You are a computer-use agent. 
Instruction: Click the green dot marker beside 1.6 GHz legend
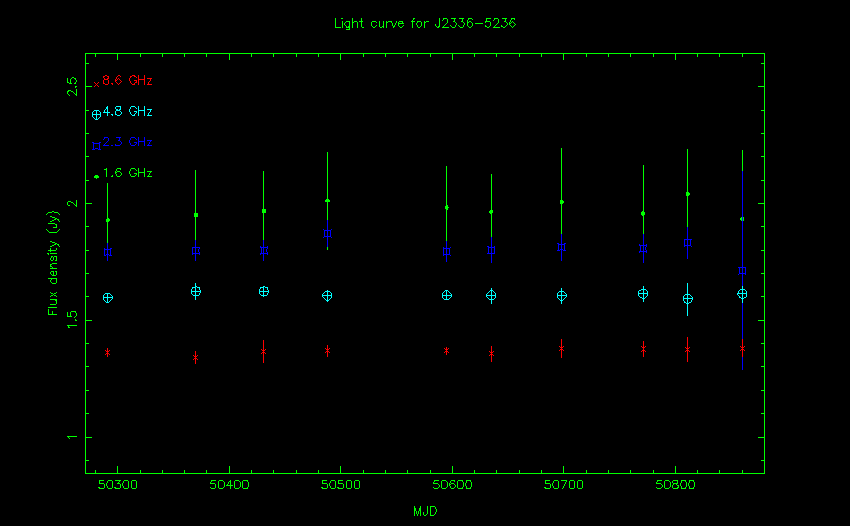pos(96,177)
